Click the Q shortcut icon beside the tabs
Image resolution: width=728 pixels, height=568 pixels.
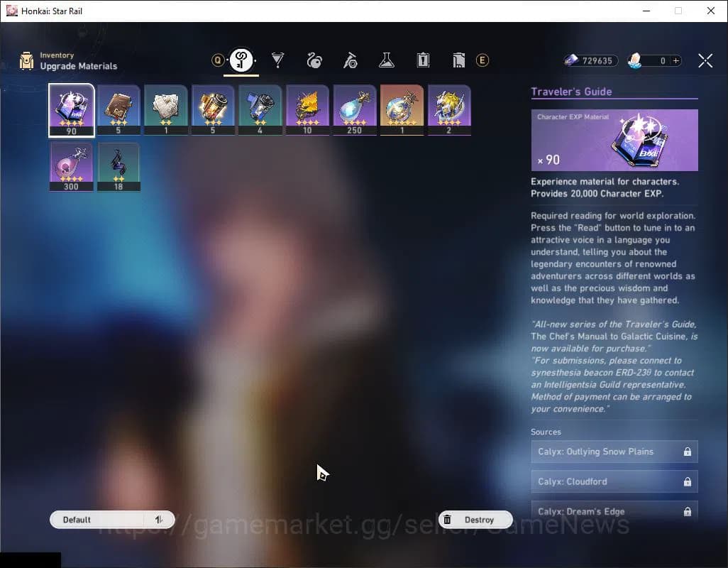pyautogui.click(x=219, y=60)
